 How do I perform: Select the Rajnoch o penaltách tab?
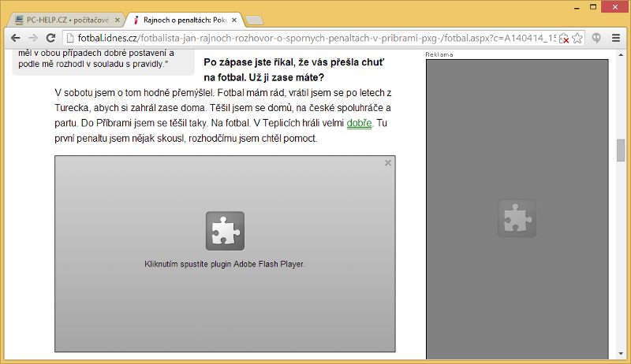click(181, 18)
